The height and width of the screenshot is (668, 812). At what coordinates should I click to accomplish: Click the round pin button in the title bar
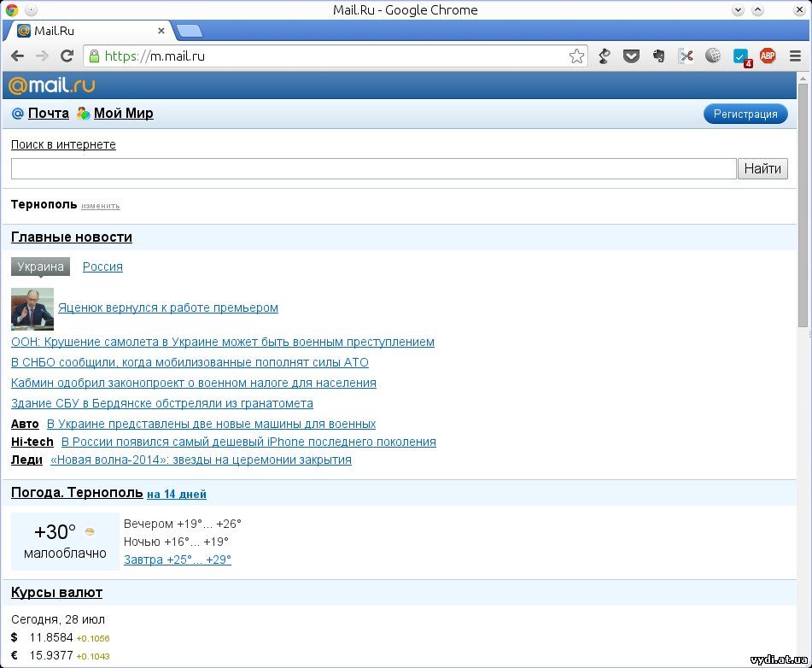(x=31, y=10)
